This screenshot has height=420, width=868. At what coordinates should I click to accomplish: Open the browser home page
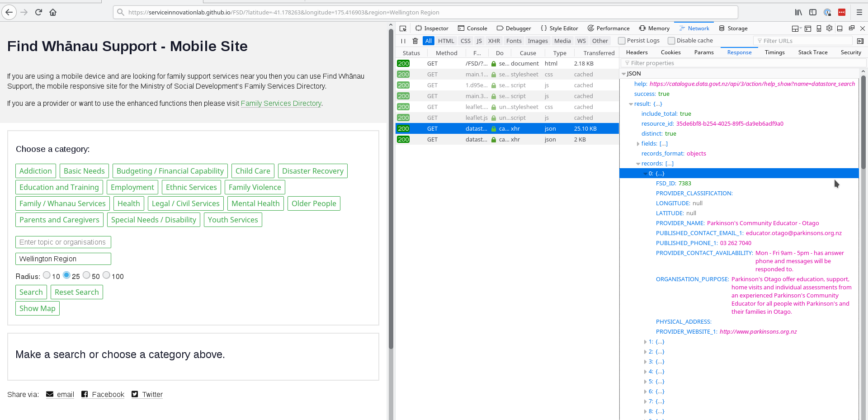[53, 12]
